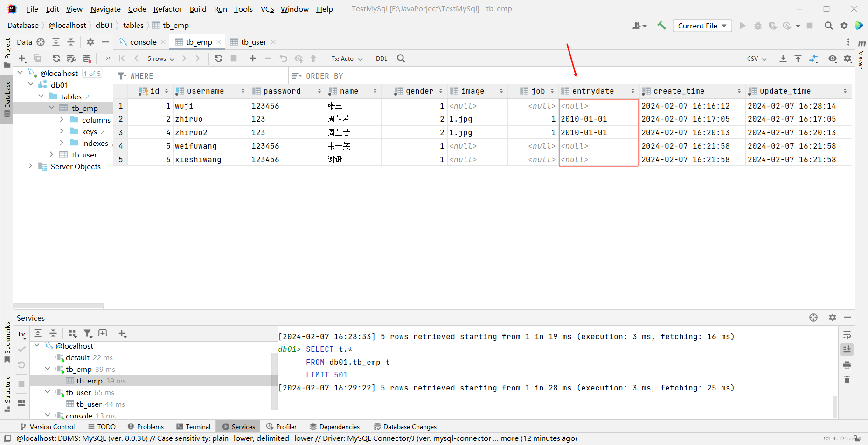Select the entrydate column header

coord(598,91)
